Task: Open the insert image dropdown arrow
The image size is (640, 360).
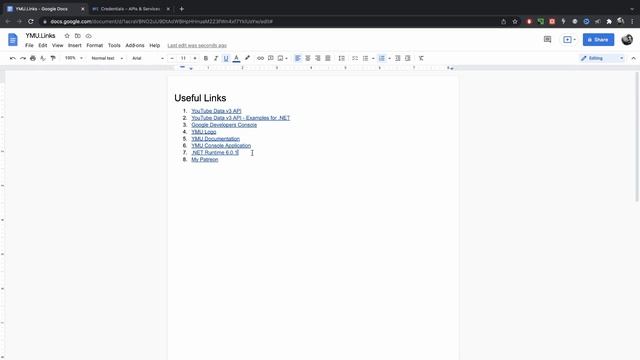Action: (286, 58)
